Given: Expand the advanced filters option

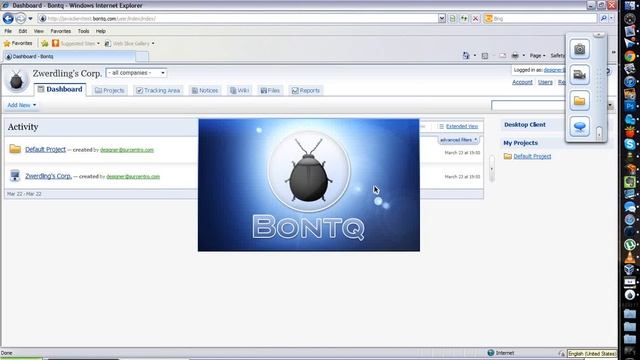Looking at the screenshot, I should click(x=458, y=140).
